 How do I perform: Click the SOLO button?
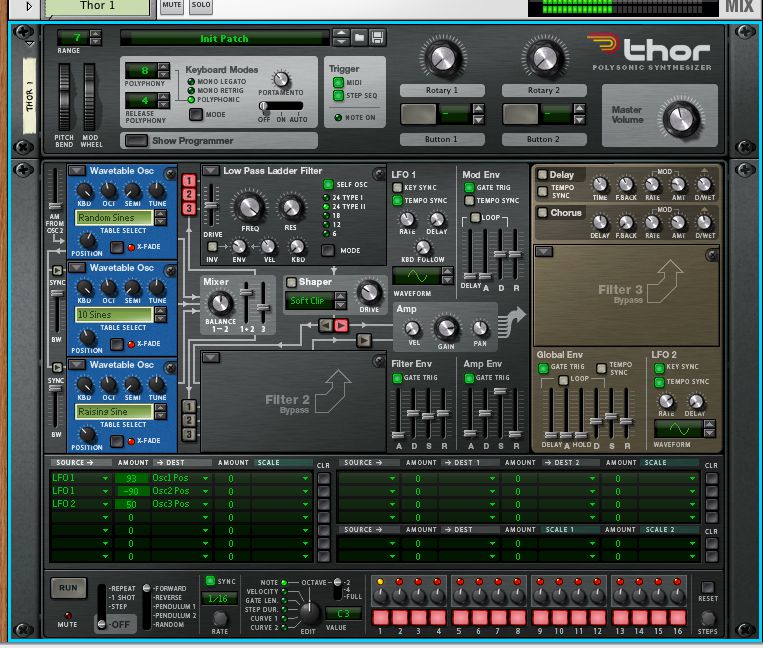click(x=201, y=5)
